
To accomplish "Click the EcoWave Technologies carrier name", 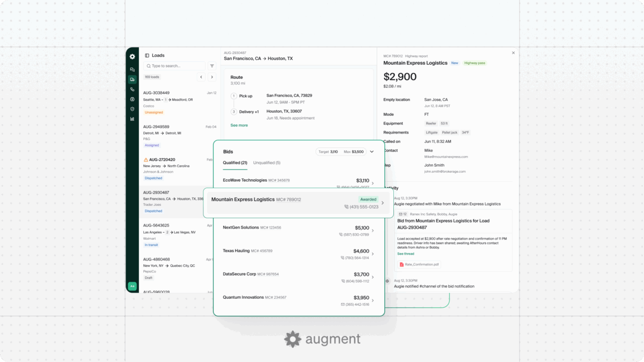I will [245, 180].
